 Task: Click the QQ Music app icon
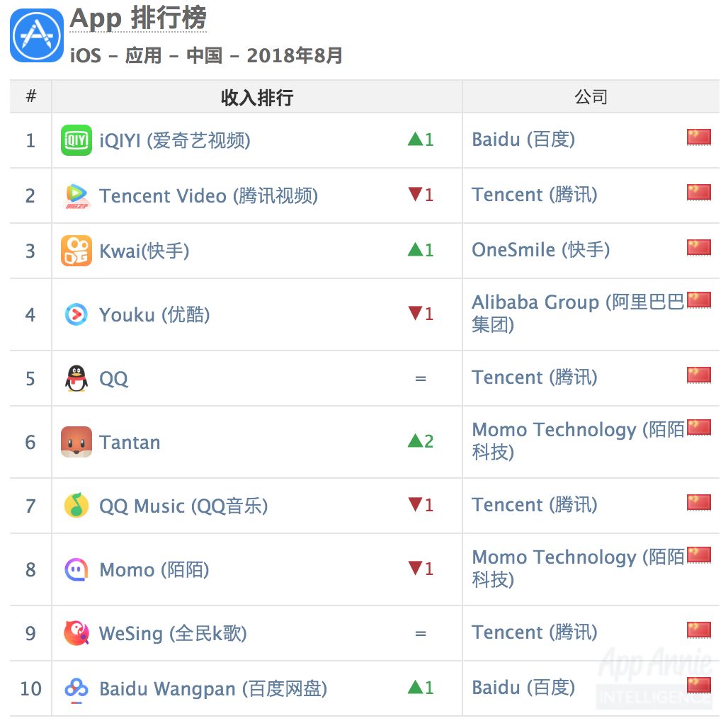[x=76, y=506]
